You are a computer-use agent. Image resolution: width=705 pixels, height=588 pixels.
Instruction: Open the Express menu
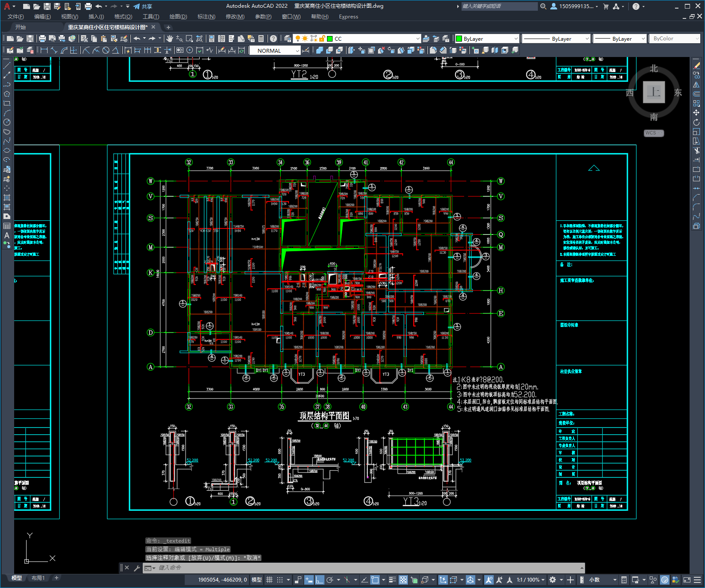tap(348, 17)
